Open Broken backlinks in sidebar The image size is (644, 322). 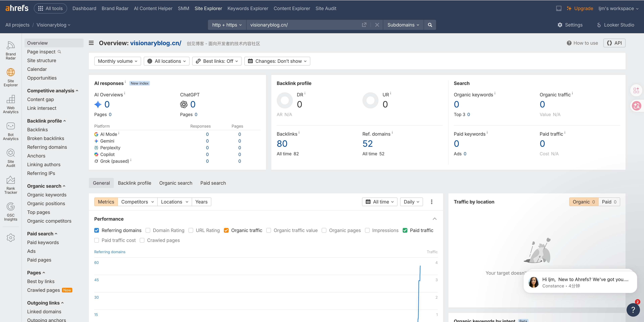pos(45,138)
